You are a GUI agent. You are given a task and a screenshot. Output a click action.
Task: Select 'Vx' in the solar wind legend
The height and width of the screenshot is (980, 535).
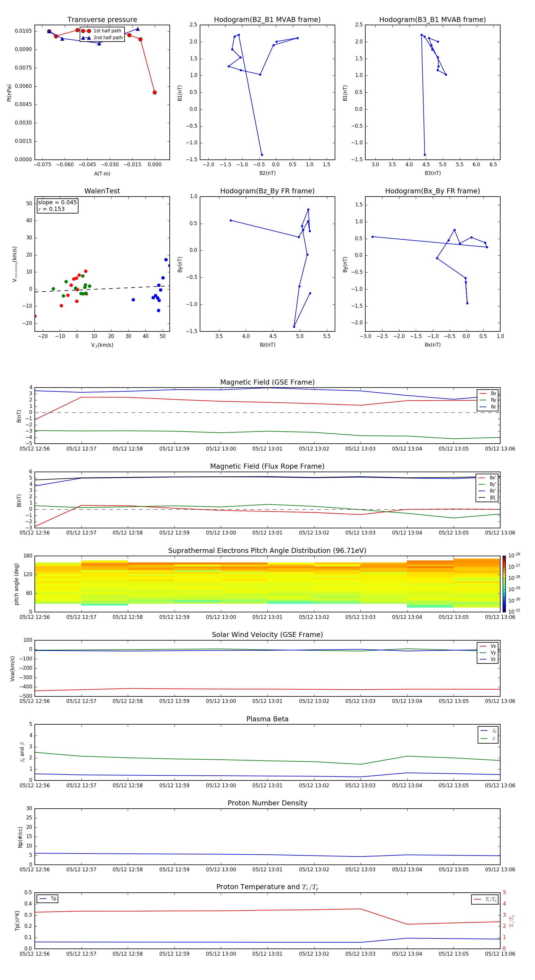pyautogui.click(x=488, y=646)
